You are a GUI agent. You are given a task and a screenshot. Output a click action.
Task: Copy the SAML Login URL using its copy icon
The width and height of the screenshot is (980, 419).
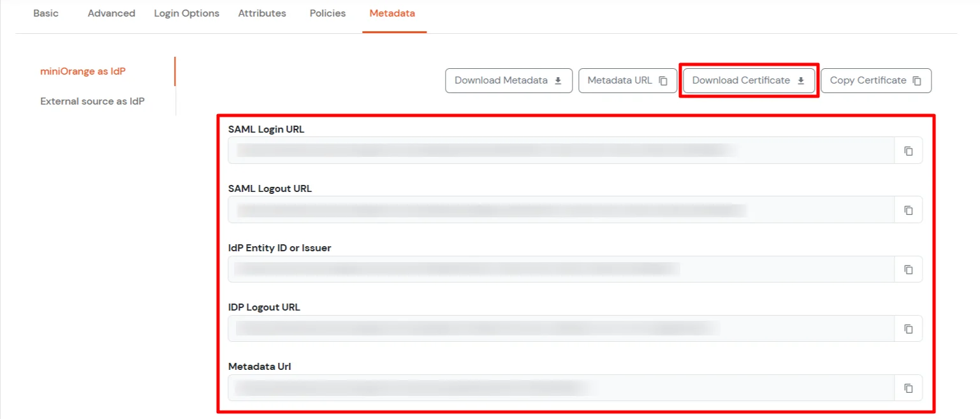(908, 150)
